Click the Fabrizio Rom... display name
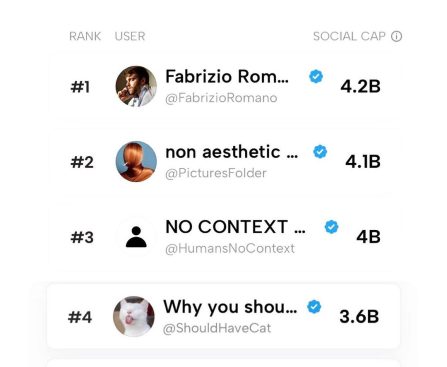The image size is (447, 367). tap(227, 77)
